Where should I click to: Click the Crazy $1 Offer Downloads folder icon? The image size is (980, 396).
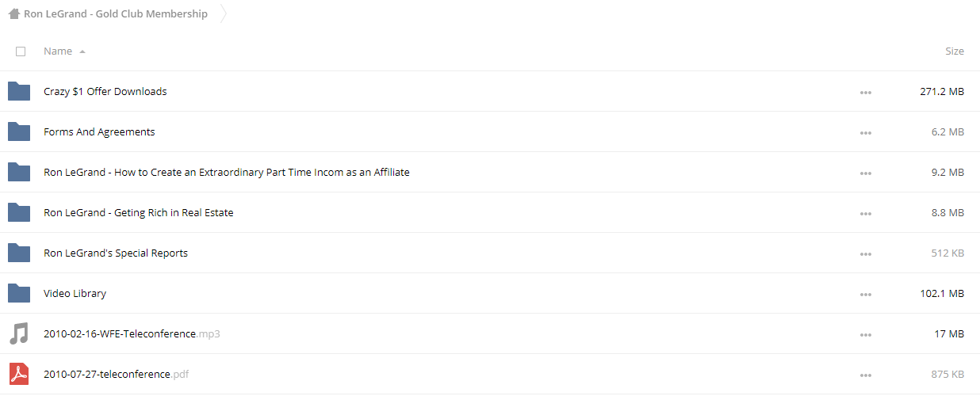[19, 91]
